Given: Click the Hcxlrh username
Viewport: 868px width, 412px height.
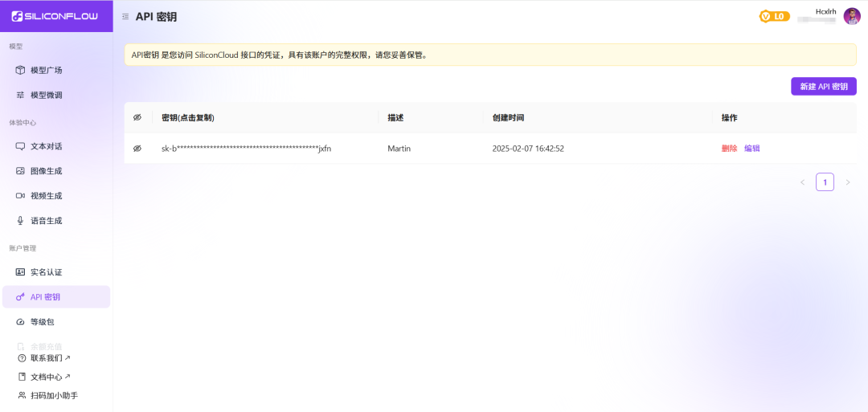Looking at the screenshot, I should [x=825, y=11].
